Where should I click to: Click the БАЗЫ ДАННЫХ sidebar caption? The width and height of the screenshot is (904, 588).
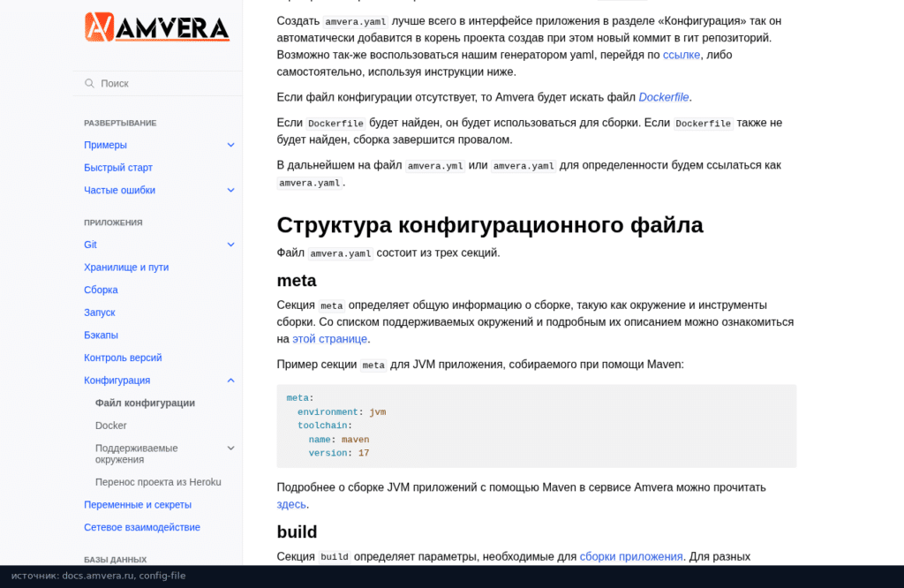[x=116, y=559]
